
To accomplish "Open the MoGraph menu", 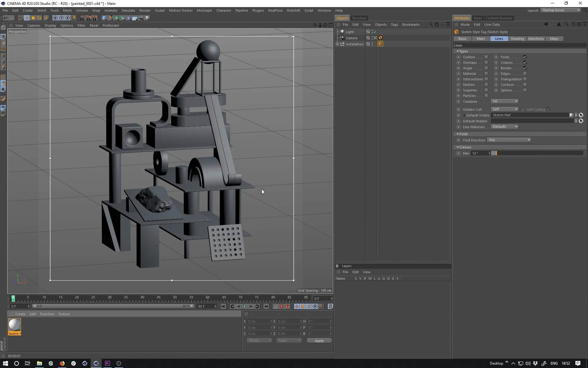I will [x=204, y=10].
